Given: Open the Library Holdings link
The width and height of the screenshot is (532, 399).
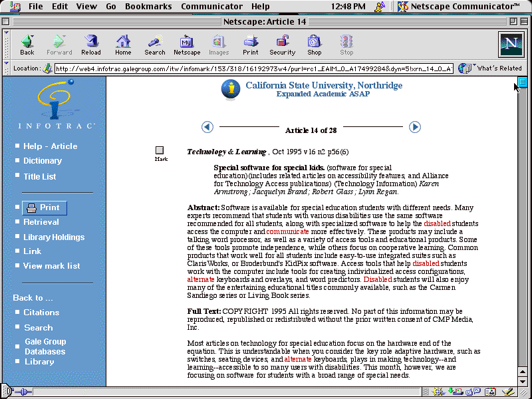Looking at the screenshot, I should pyautogui.click(x=54, y=237).
